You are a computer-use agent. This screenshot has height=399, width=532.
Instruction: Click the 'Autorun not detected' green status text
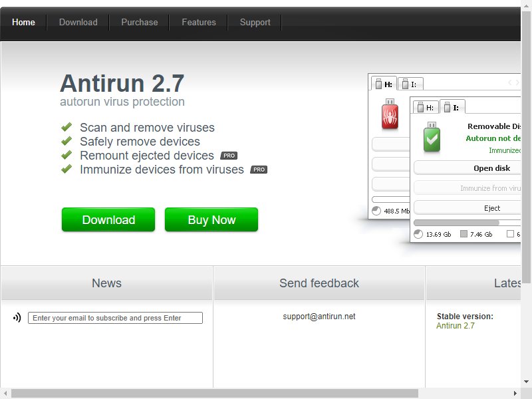(493, 138)
